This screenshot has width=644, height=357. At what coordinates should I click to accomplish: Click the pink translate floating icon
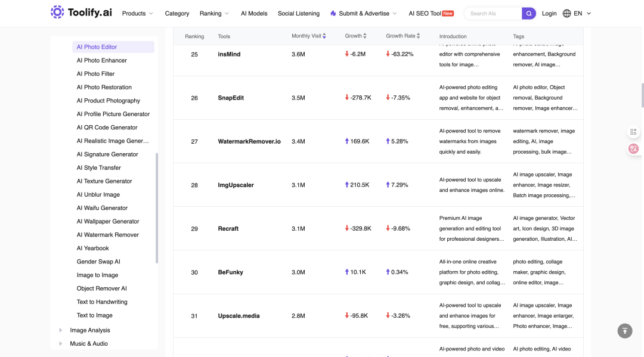[633, 148]
